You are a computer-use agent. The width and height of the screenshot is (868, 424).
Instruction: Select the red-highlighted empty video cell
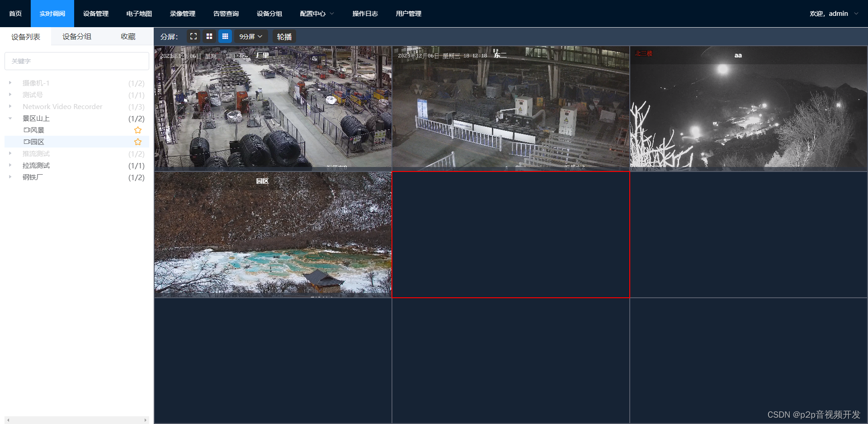click(x=510, y=234)
